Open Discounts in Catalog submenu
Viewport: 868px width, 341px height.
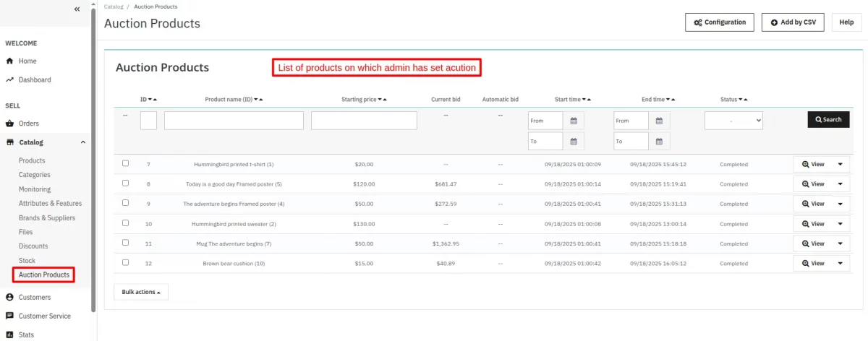click(33, 246)
